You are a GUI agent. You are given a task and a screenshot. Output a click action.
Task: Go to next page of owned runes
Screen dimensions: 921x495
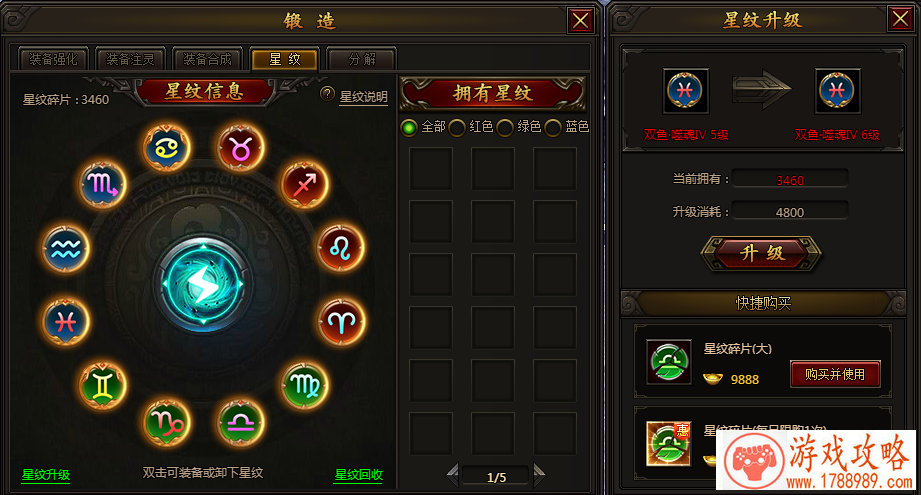click(539, 474)
